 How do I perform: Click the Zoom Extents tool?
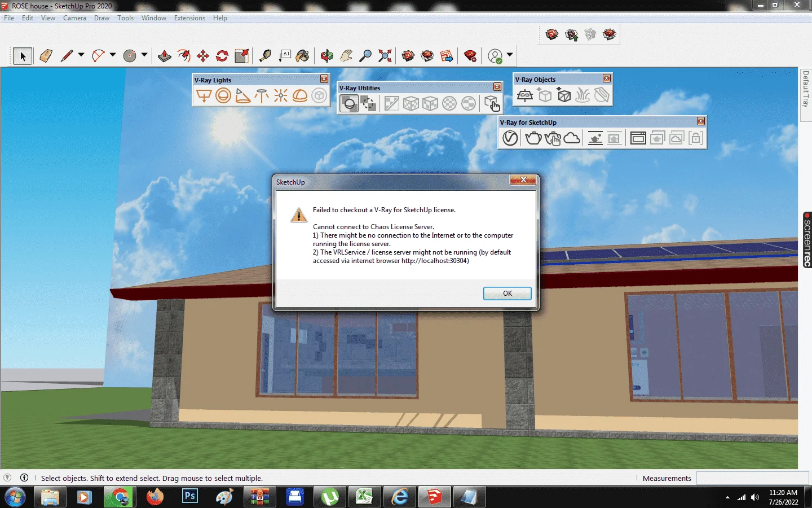[385, 55]
